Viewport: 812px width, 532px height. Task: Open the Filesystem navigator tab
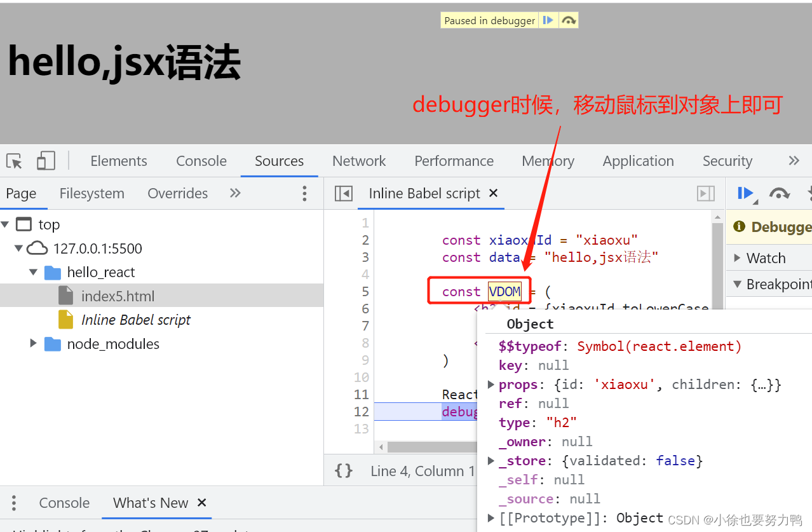(92, 193)
